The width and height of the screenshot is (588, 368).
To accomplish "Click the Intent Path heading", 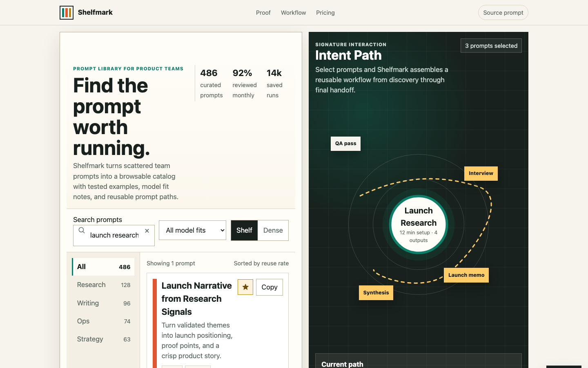I will point(348,55).
